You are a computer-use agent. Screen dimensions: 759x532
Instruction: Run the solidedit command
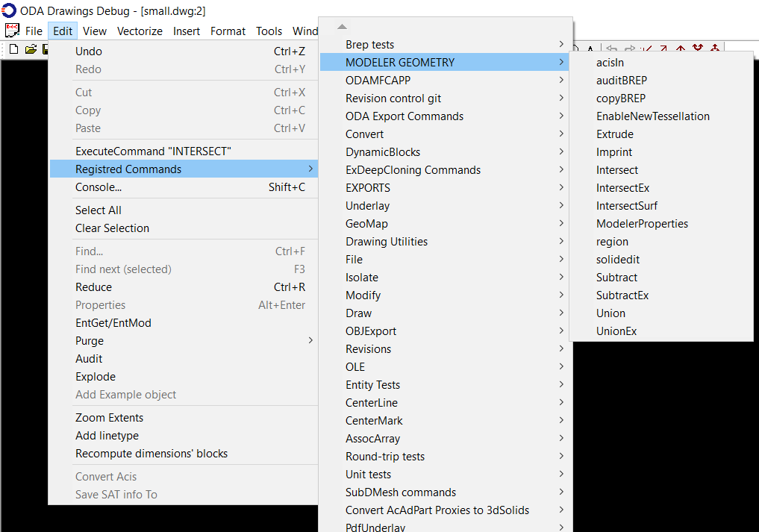[x=661, y=260]
